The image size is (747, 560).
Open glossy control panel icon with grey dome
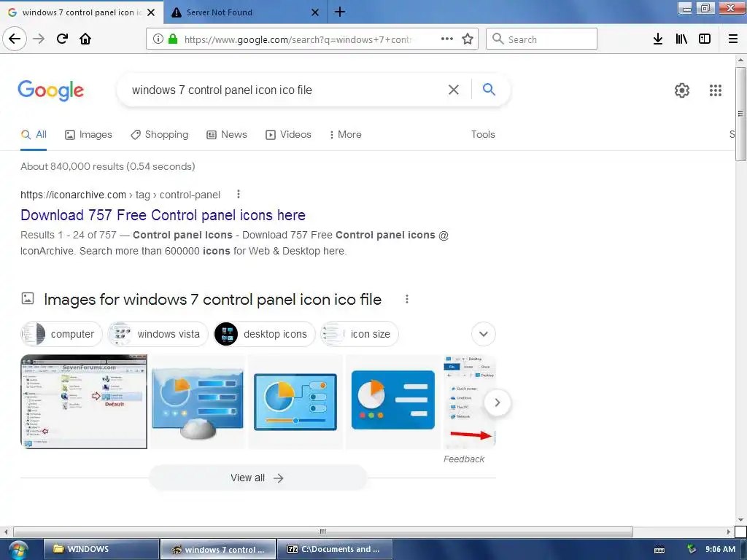pyautogui.click(x=198, y=402)
